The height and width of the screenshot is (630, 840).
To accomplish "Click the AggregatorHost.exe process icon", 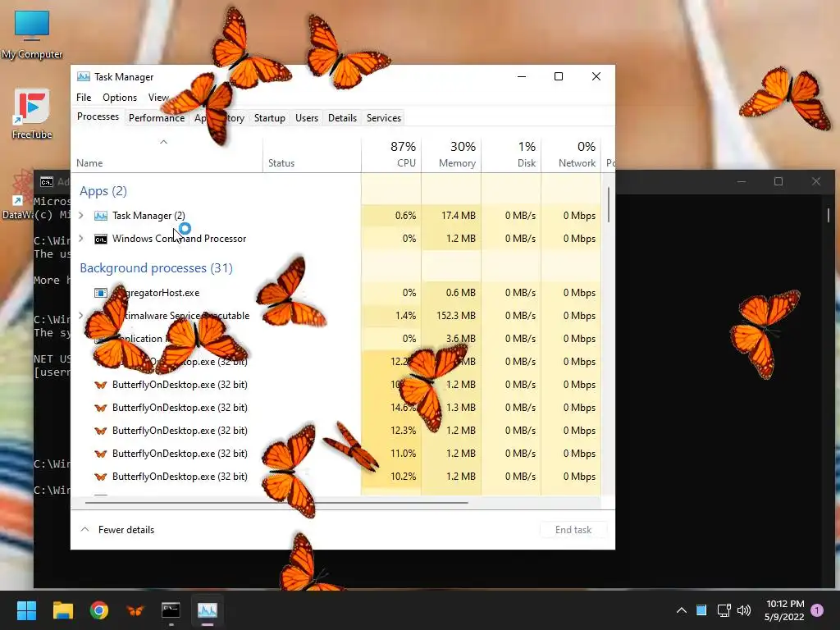I will pos(101,293).
